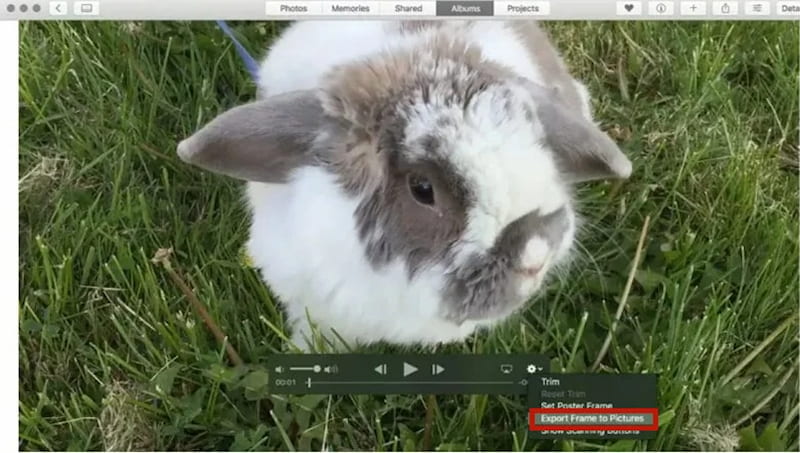This screenshot has height=453, width=800.
Task: Go to the Shared tab
Action: tap(408, 8)
